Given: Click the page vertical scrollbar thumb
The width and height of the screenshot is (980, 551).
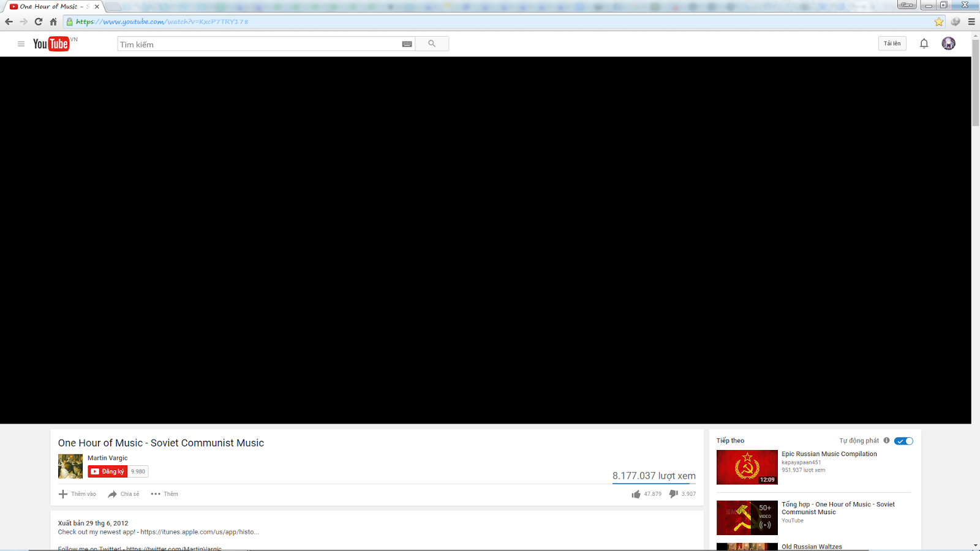Looking at the screenshot, I should coord(975,83).
